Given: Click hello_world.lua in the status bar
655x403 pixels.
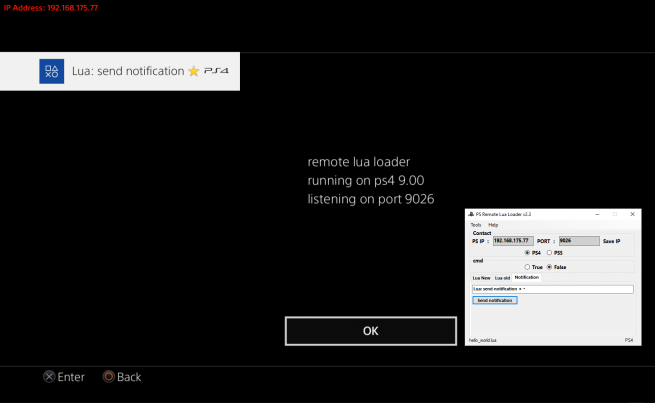Looking at the screenshot, I should click(x=482, y=340).
